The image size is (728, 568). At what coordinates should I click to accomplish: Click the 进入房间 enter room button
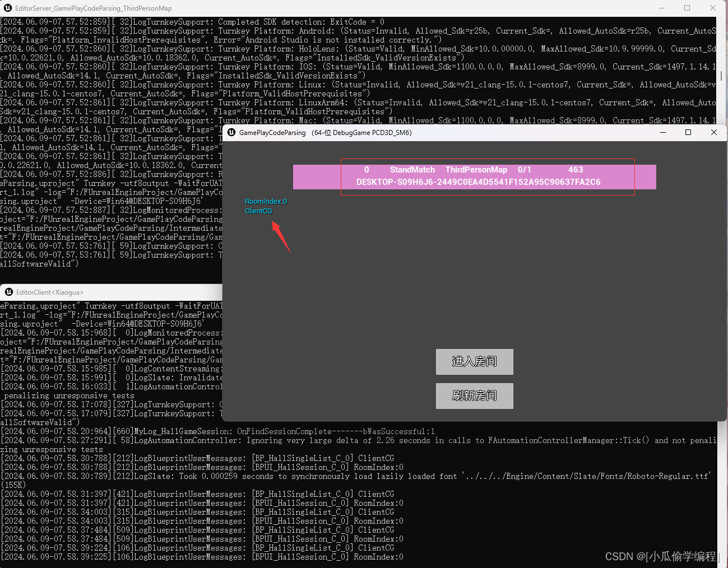pyautogui.click(x=474, y=362)
